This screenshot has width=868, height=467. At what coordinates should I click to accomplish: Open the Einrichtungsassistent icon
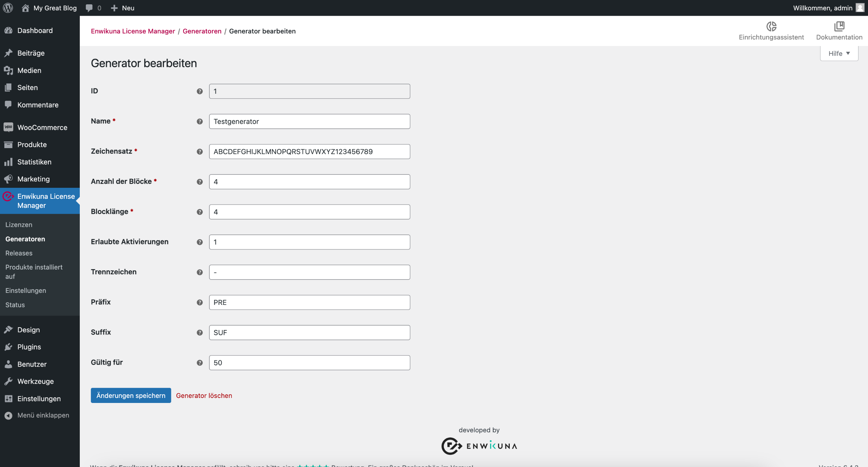pos(771,26)
